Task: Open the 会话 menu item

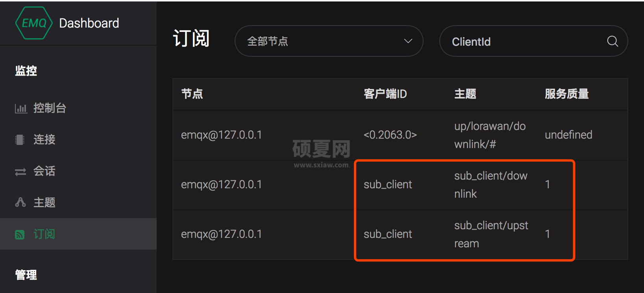Action: 78,171
